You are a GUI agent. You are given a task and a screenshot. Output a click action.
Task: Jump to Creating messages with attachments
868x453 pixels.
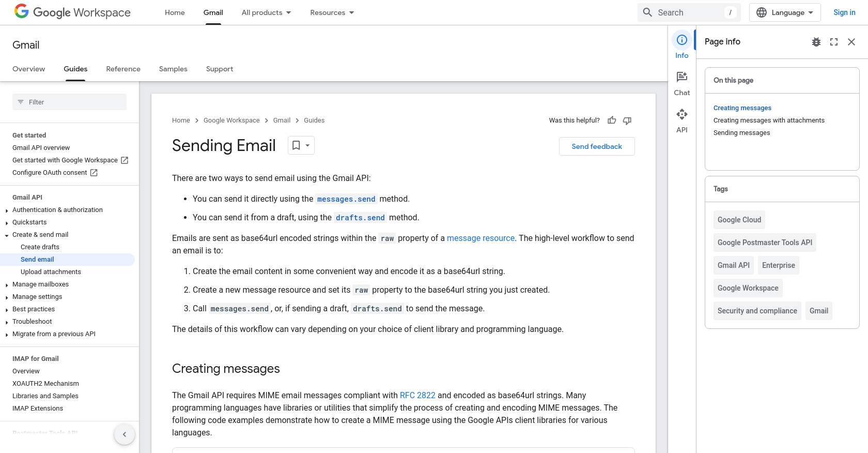(769, 120)
